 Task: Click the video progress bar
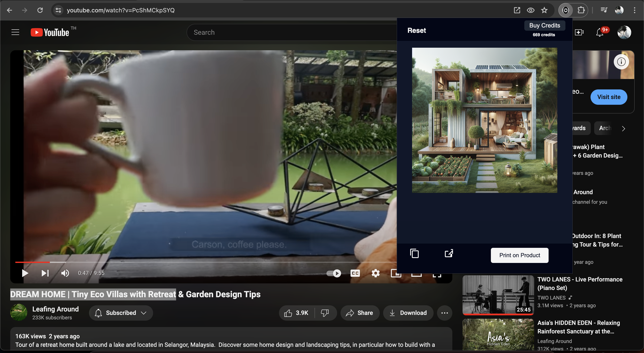(175, 262)
